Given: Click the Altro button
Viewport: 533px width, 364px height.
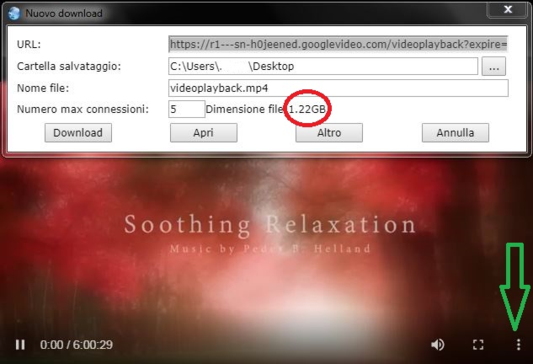Looking at the screenshot, I should click(x=329, y=133).
